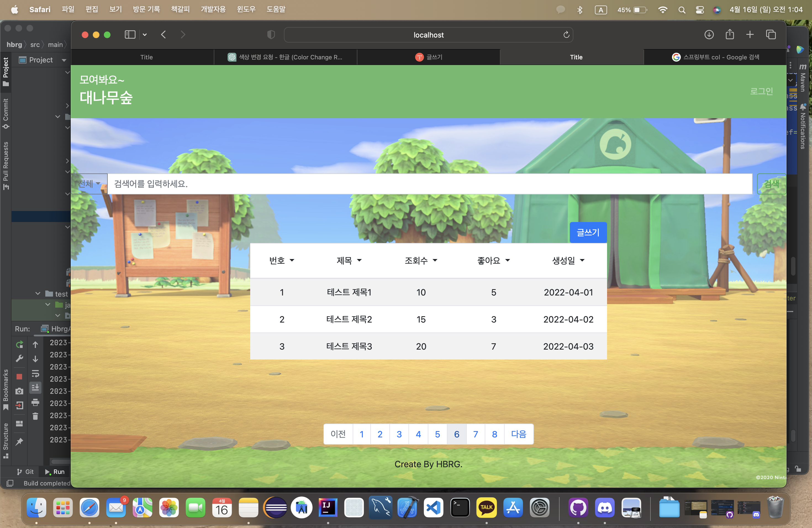Screen dimensions: 812x528
Task: Stop the running app with red square
Action: click(19, 376)
